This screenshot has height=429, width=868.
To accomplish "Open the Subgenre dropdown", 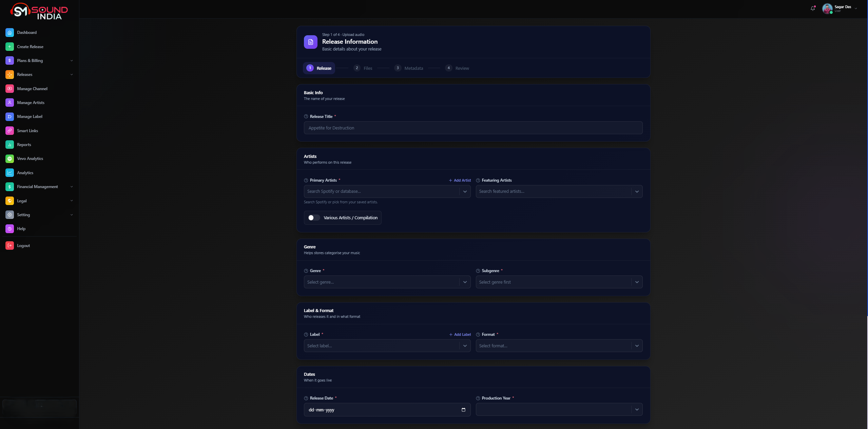I will point(637,282).
